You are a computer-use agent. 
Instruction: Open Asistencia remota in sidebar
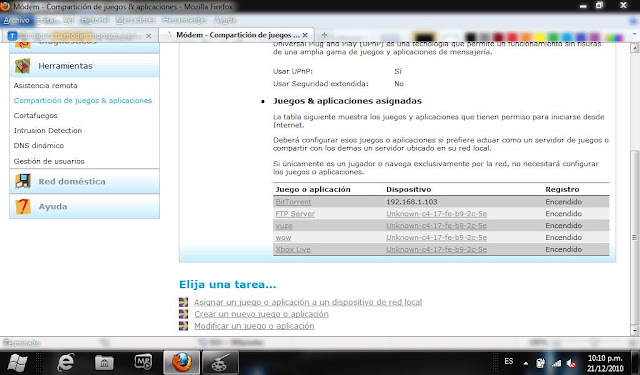[45, 85]
